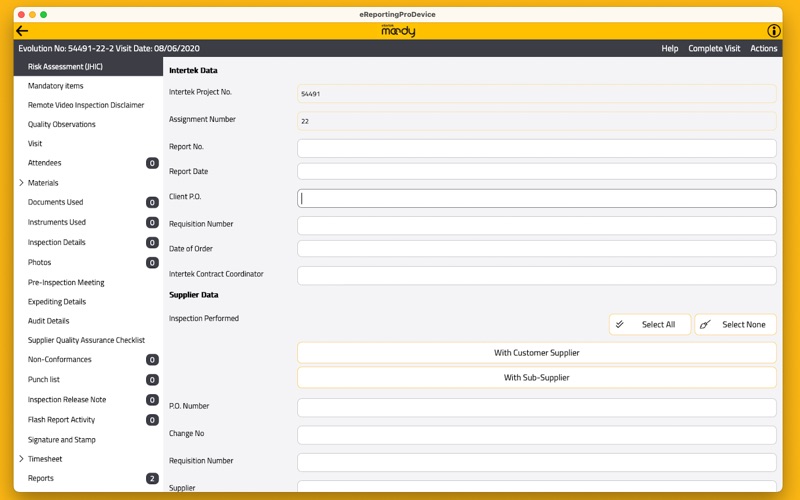Screen dimensions: 800x500
Task: Open Audit Details section
Action: [88, 321]
